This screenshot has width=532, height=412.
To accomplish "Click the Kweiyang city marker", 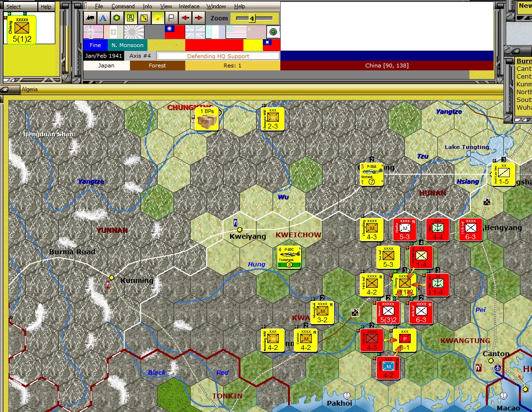I will coord(240,230).
